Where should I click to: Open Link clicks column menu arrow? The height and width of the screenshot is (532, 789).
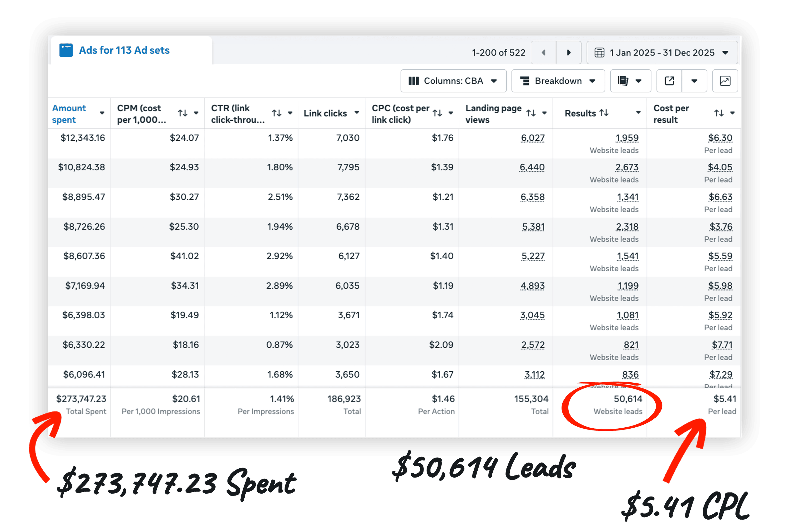(x=357, y=113)
